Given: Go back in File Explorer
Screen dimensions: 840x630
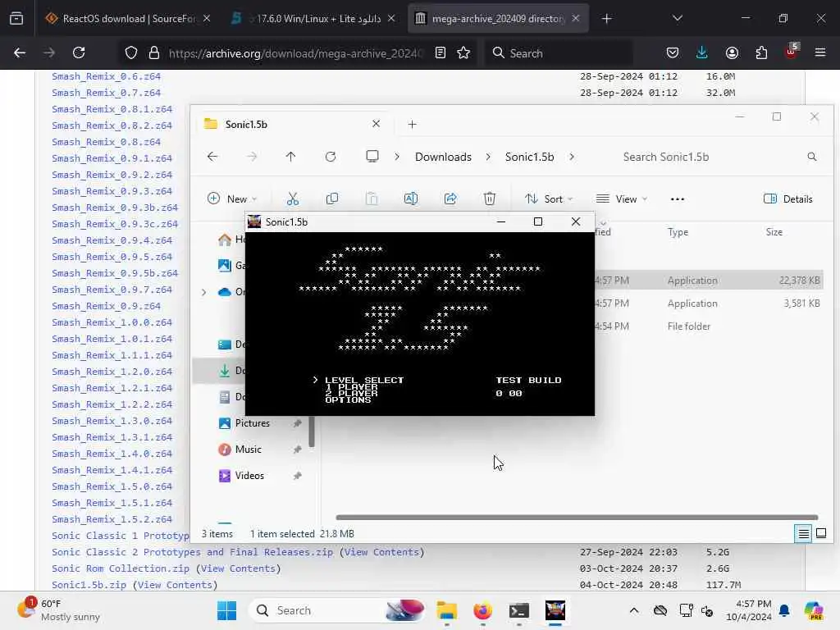Looking at the screenshot, I should (x=212, y=157).
